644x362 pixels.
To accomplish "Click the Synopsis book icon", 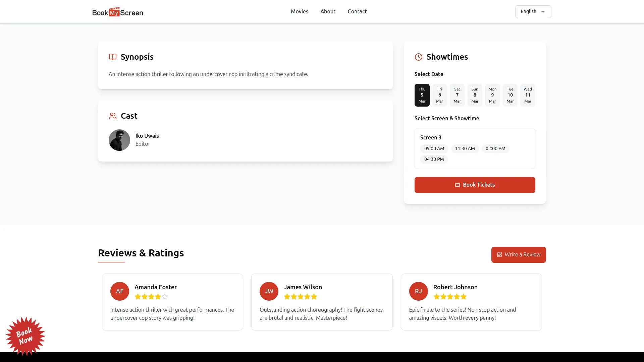I will coord(112,57).
